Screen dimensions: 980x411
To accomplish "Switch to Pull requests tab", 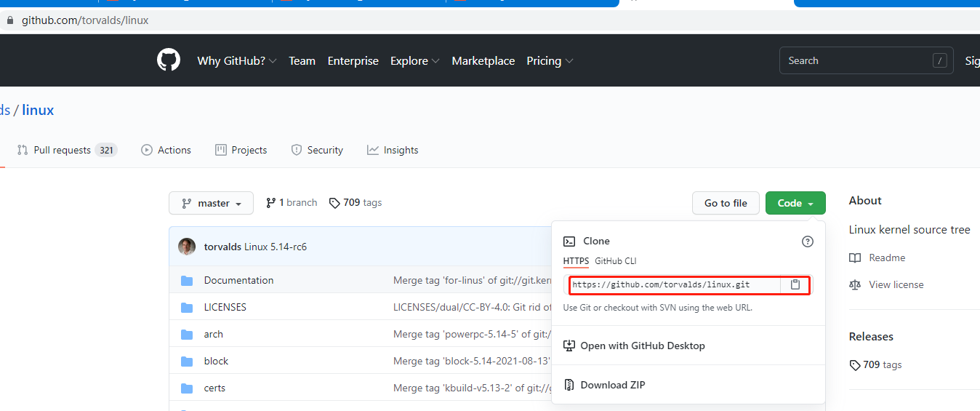I will [67, 150].
